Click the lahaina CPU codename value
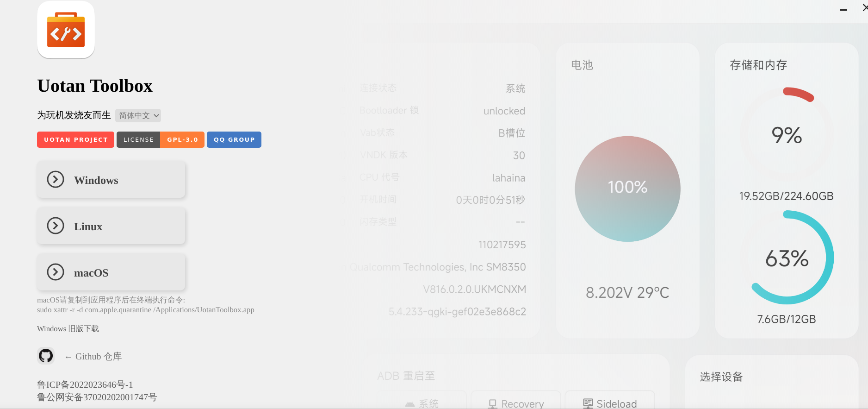This screenshot has height=409, width=868. (x=508, y=178)
